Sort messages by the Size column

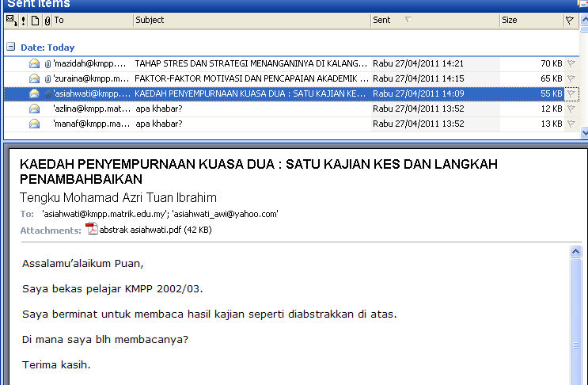click(532, 21)
